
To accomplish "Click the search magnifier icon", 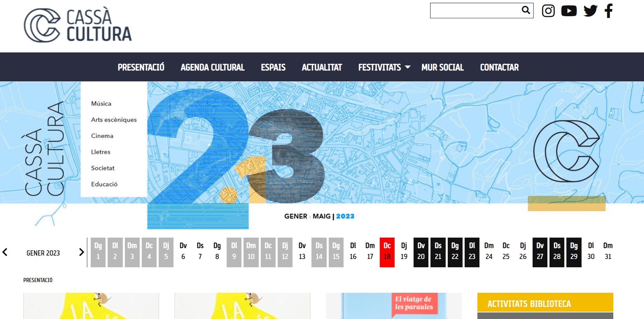I will 526,10.
